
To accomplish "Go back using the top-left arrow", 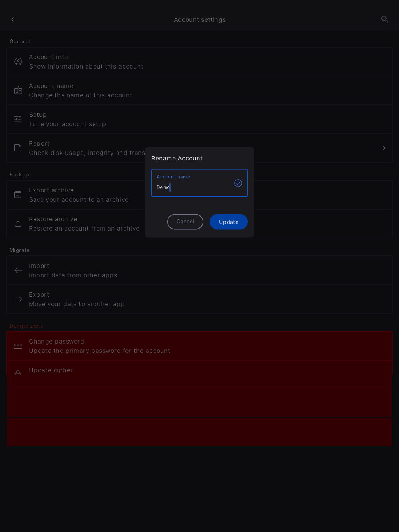I will 13,19.
